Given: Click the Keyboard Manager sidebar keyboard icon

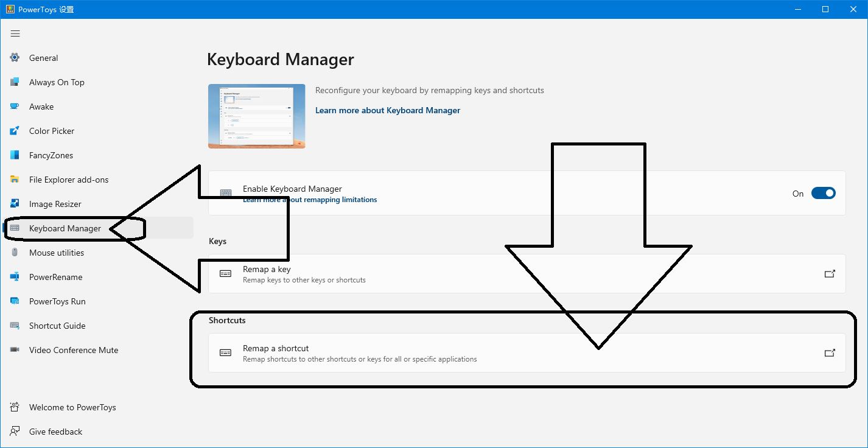Looking at the screenshot, I should [x=15, y=228].
